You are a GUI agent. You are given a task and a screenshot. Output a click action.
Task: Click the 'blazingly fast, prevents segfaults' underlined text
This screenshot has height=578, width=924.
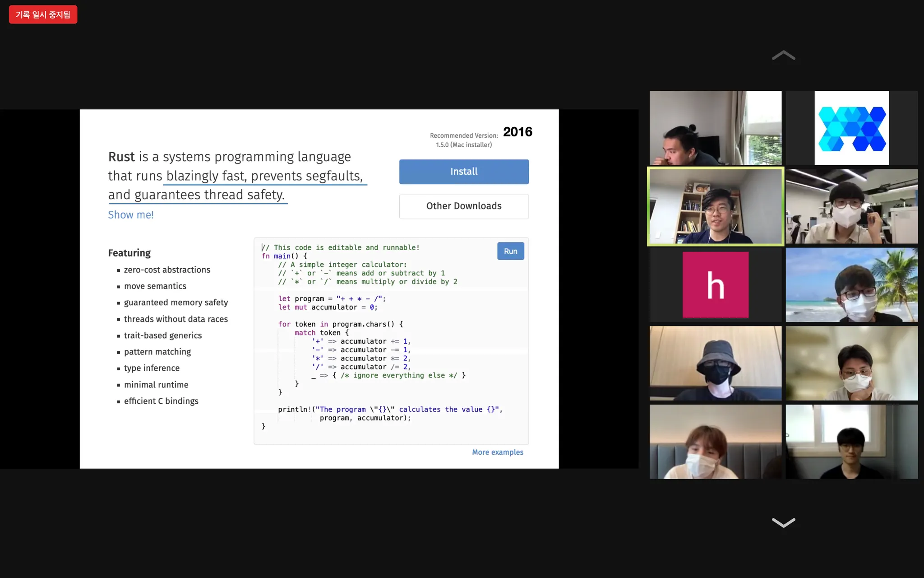pos(264,176)
